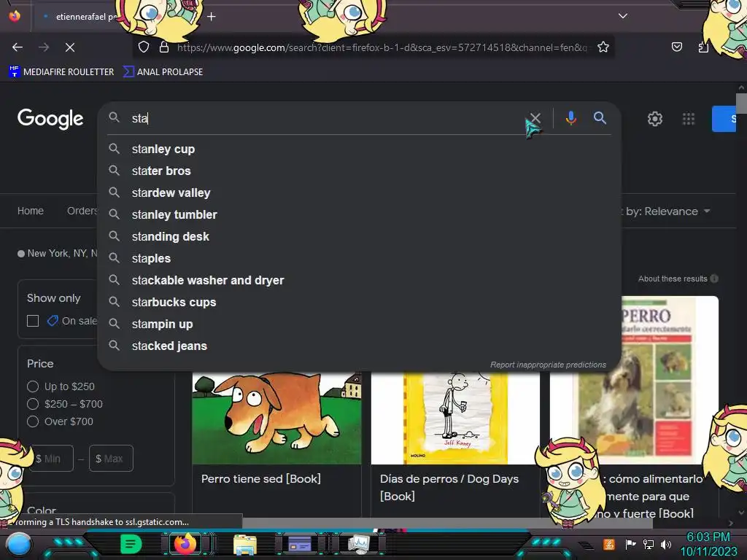Show the clock reading 6:03 PM
This screenshot has height=560, width=747.
coord(708,537)
